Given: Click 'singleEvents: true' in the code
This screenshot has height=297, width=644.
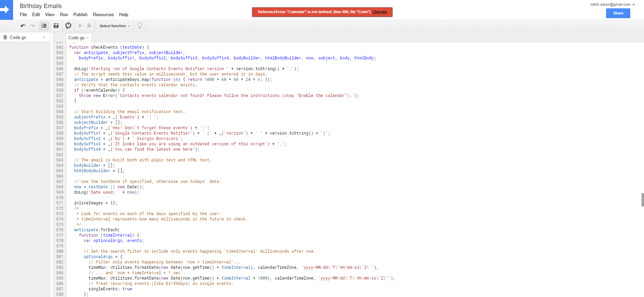Looking at the screenshot, I should coord(110,289).
